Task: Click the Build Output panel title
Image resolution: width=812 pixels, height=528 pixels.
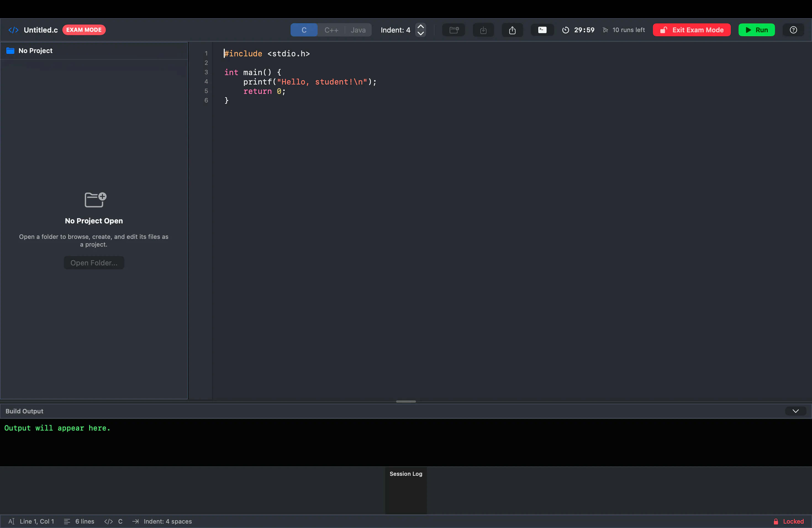Action: (x=24, y=411)
